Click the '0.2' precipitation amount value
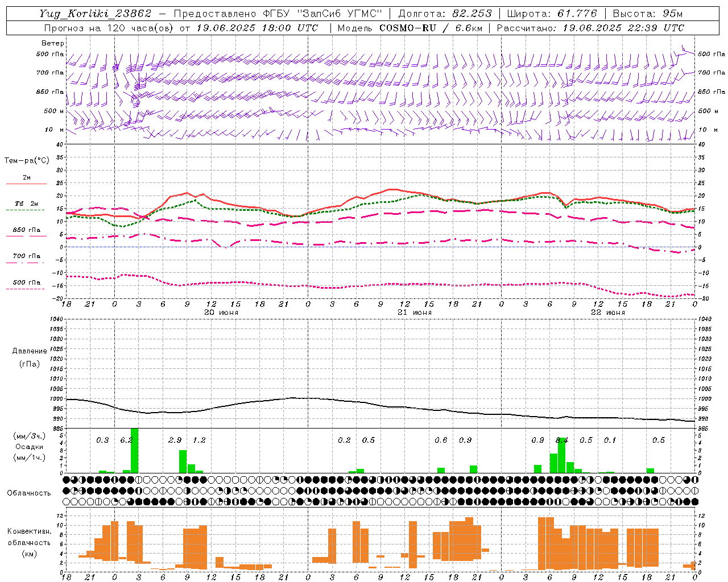The image size is (728, 582). 344,440
